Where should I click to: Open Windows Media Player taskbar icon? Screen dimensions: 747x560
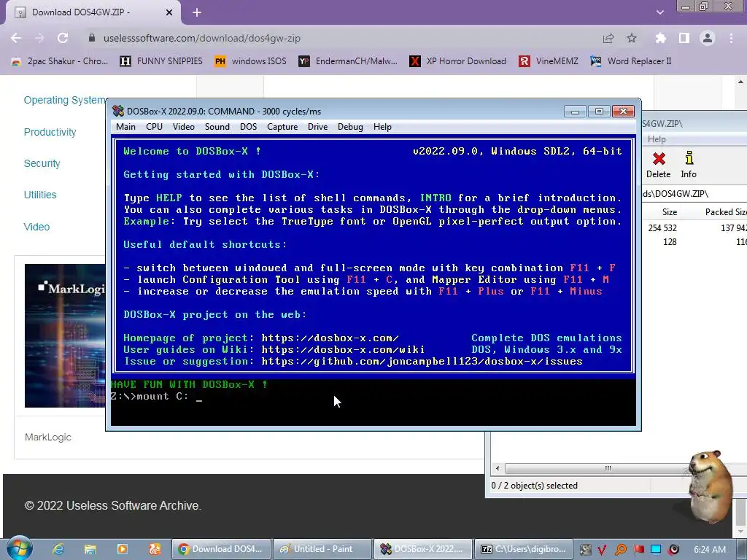[123, 549]
